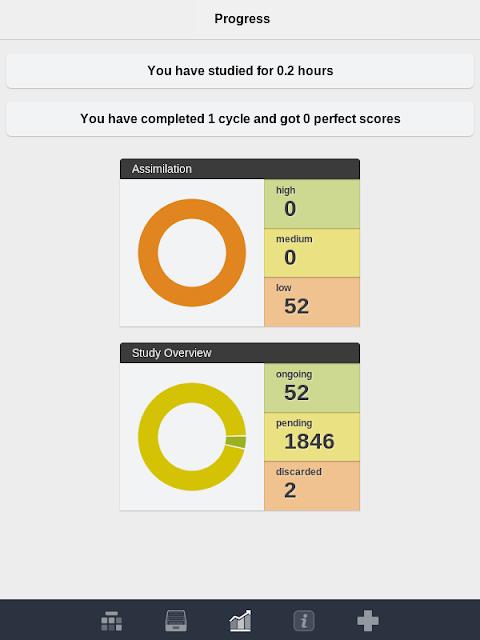Select the pending tile showing 1846

[312, 437]
